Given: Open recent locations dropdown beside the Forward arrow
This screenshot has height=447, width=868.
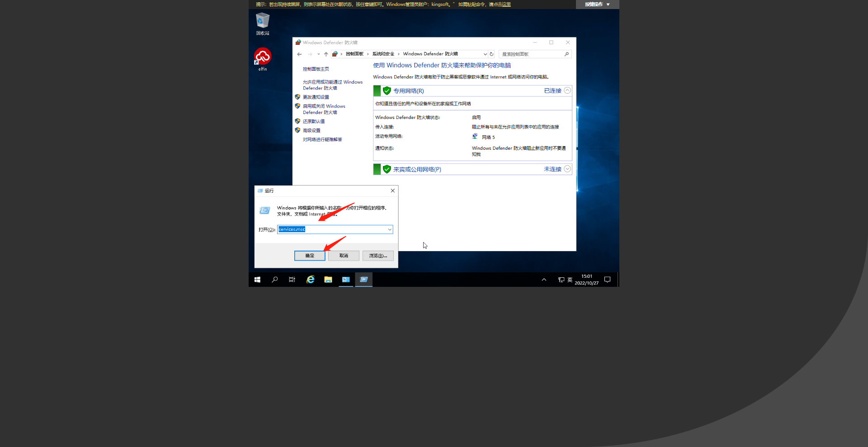Looking at the screenshot, I should point(318,54).
